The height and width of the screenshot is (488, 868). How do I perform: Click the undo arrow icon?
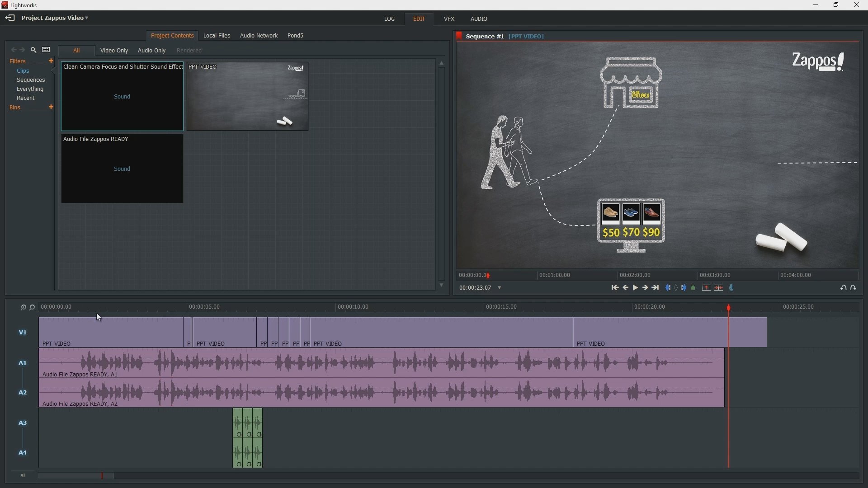844,288
